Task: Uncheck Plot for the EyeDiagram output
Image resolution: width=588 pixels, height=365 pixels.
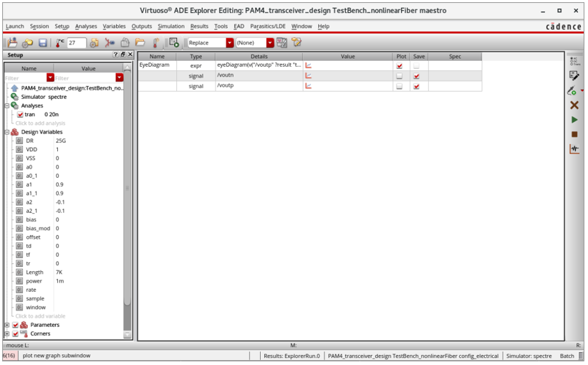Action: (x=400, y=66)
